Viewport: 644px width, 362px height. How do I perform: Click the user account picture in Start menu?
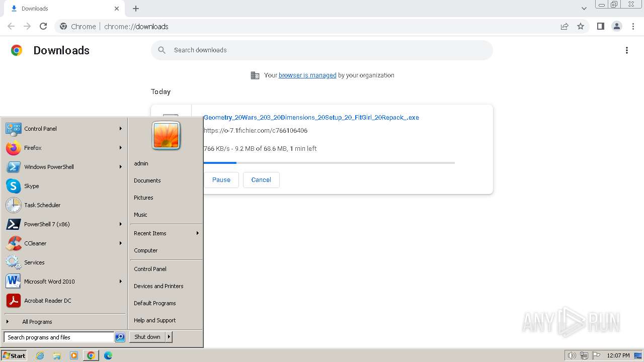tap(166, 136)
